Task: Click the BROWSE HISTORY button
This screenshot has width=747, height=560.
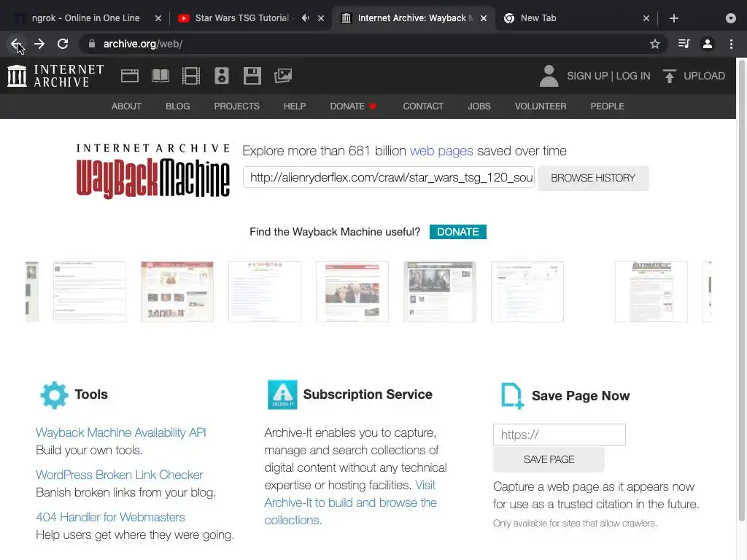Action: 593,178
